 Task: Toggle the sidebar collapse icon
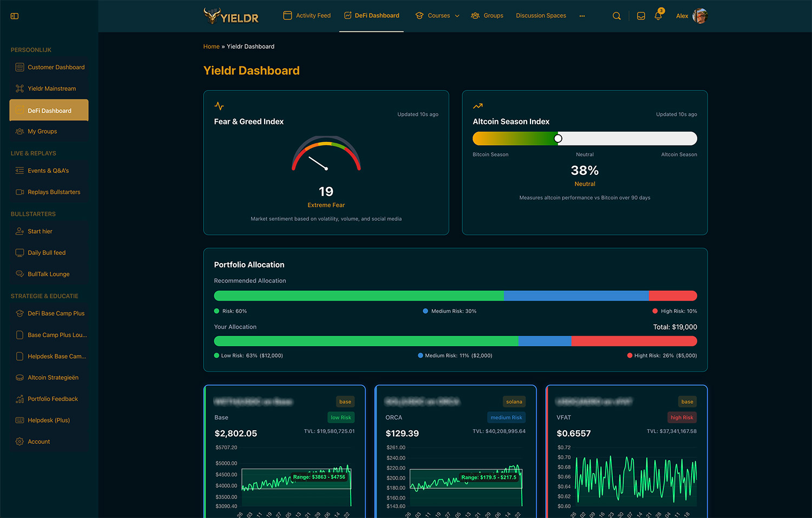tap(15, 16)
